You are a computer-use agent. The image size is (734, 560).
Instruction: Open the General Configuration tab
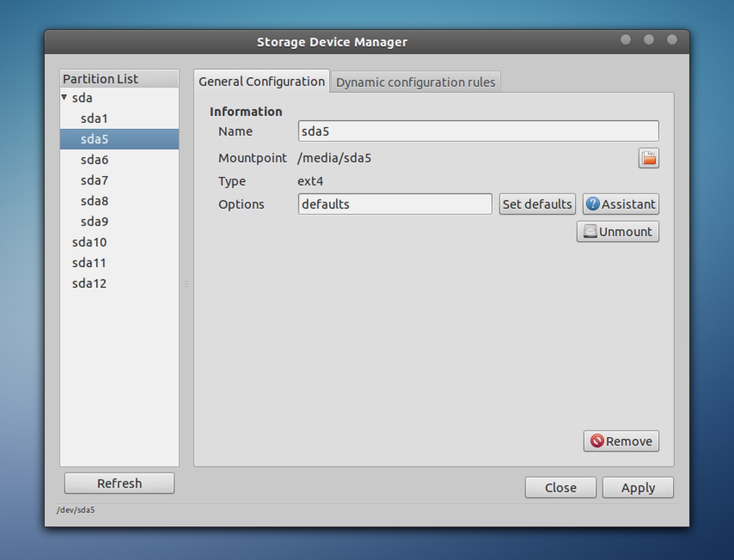261,81
